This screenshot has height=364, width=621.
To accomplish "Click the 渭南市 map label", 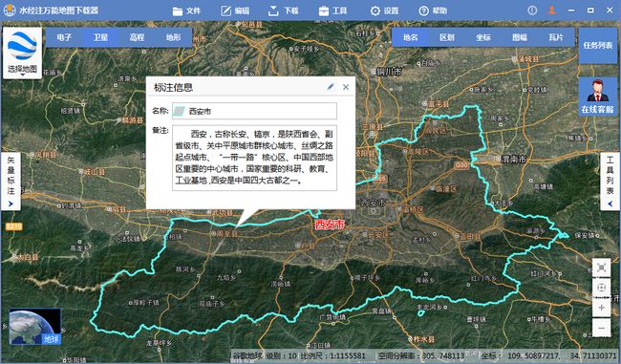I will [514, 160].
